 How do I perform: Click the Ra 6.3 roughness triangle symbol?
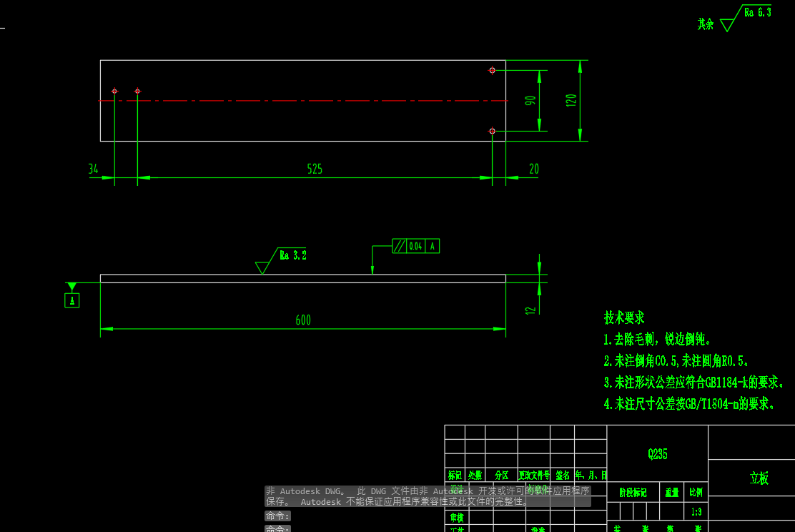(x=727, y=25)
